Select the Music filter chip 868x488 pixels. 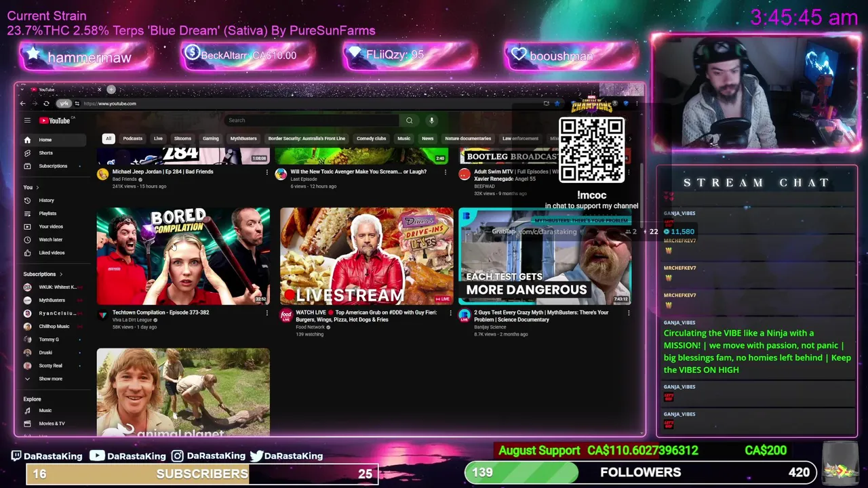(403, 138)
